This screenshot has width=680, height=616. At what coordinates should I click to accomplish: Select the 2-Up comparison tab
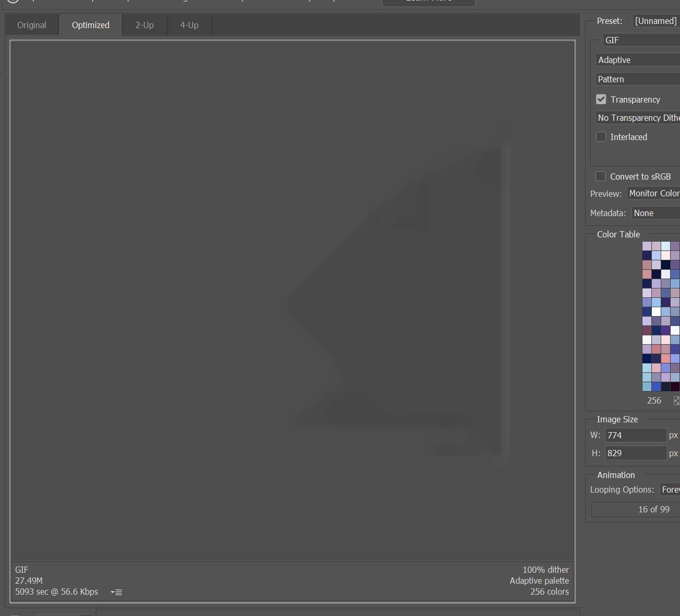(144, 25)
